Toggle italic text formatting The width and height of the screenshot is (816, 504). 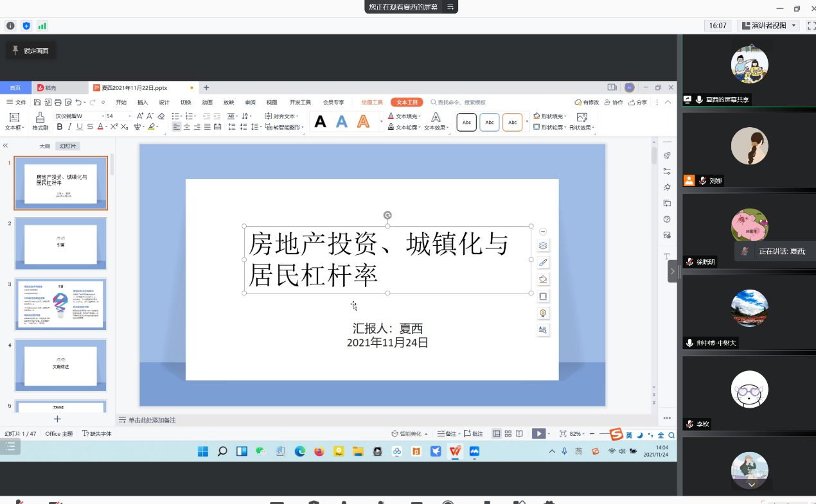coord(69,127)
